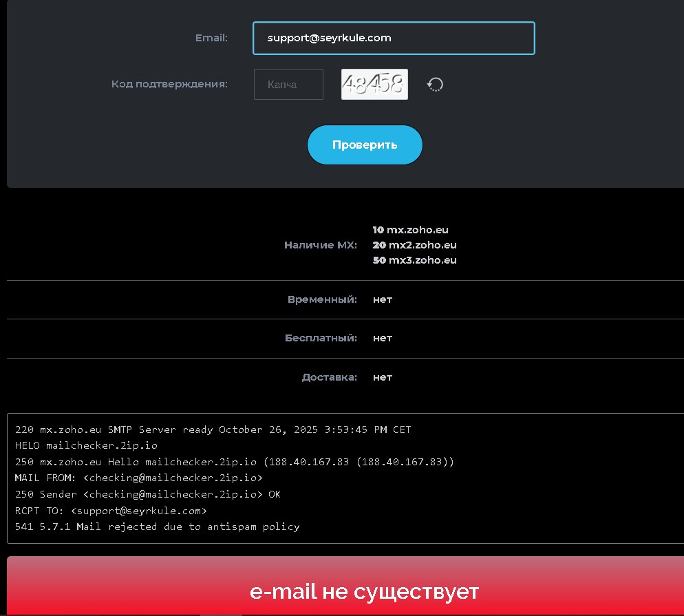
Task: Click the 250 Sender OK log line
Action: (x=147, y=494)
